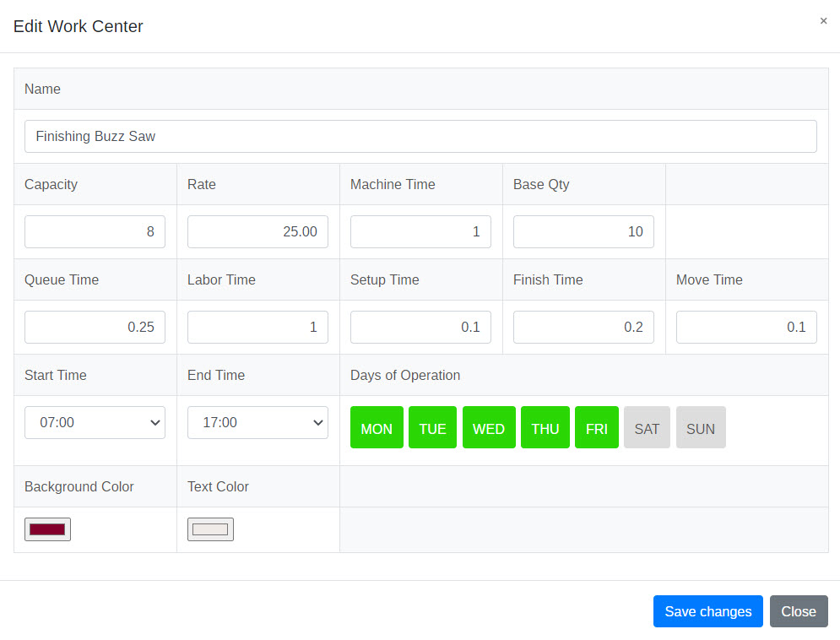Click Save changes
The width and height of the screenshot is (840, 640).
coord(707,611)
